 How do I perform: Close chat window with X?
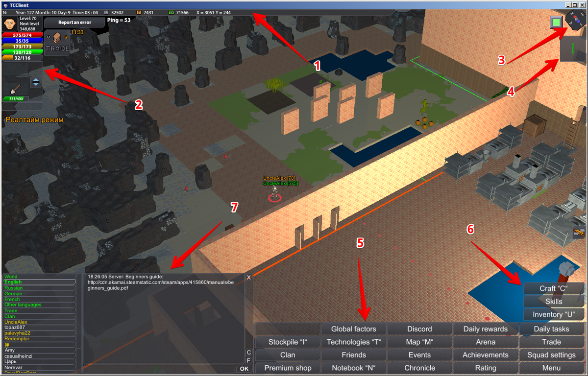(x=248, y=278)
